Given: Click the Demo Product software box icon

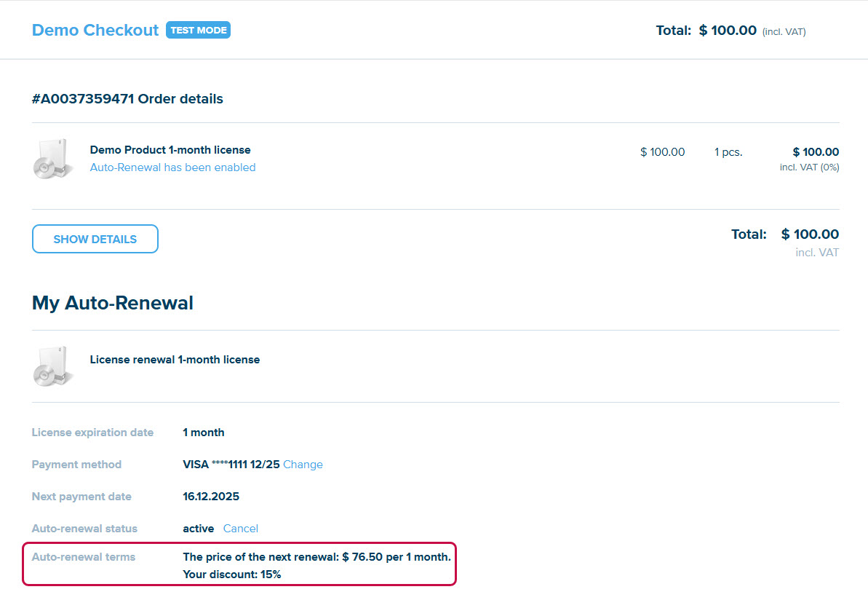Looking at the screenshot, I should pyautogui.click(x=53, y=159).
